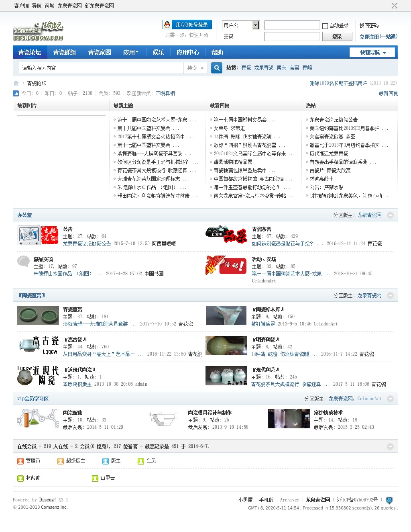Click the 登录 login button
The width and height of the screenshot is (411, 532).
click(x=337, y=37)
